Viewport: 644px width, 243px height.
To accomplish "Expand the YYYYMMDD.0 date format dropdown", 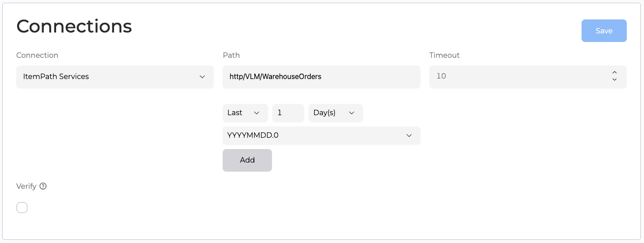I will pos(321,136).
